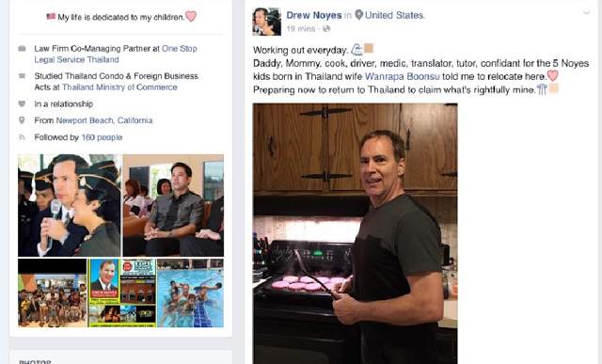The width and height of the screenshot is (602, 364).
Task: Click the location pin icon beside United States
Action: click(358, 15)
